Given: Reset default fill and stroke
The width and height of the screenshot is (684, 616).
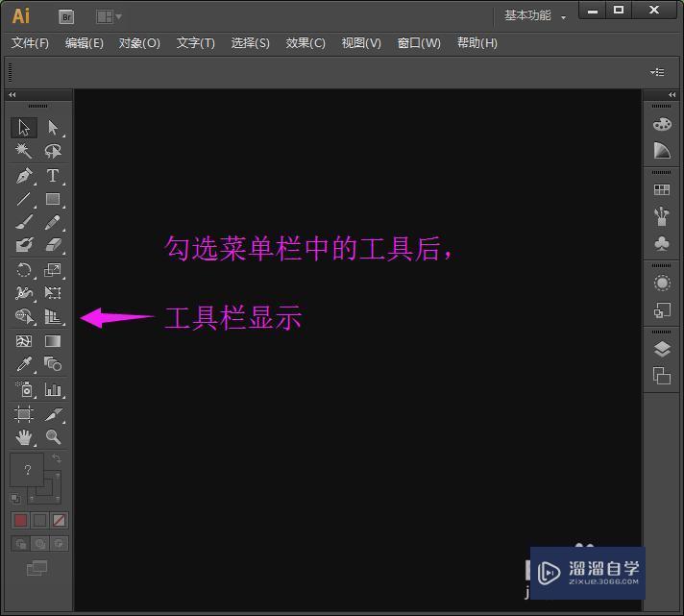Looking at the screenshot, I should click(x=15, y=498).
